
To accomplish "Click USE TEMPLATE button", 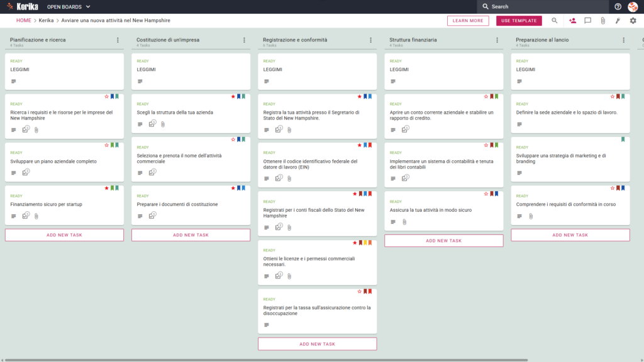I will [519, 21].
